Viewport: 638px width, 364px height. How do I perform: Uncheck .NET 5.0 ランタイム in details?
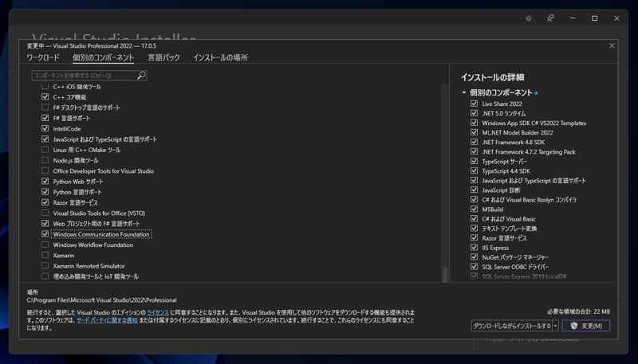point(474,113)
